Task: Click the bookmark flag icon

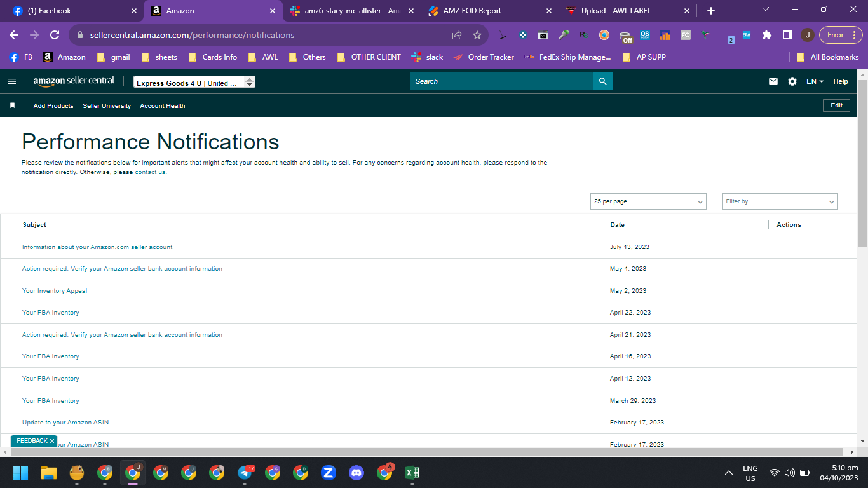Action: click(x=12, y=105)
